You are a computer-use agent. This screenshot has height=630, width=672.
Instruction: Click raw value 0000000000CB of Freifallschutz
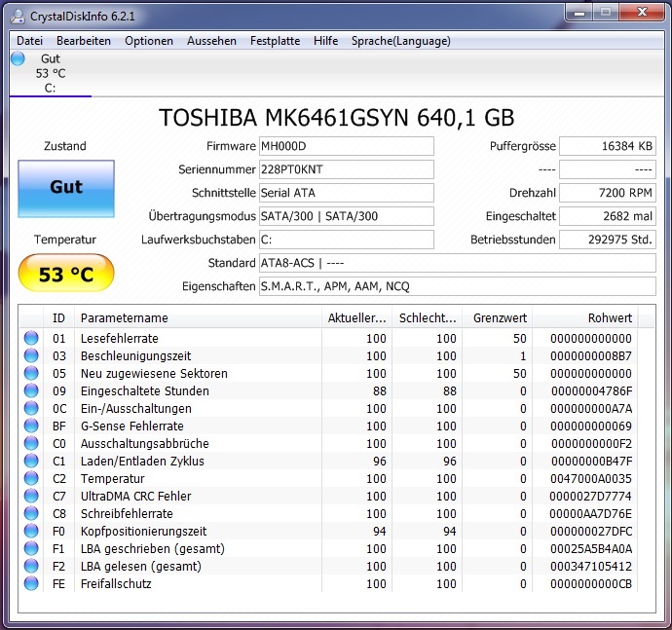click(591, 583)
